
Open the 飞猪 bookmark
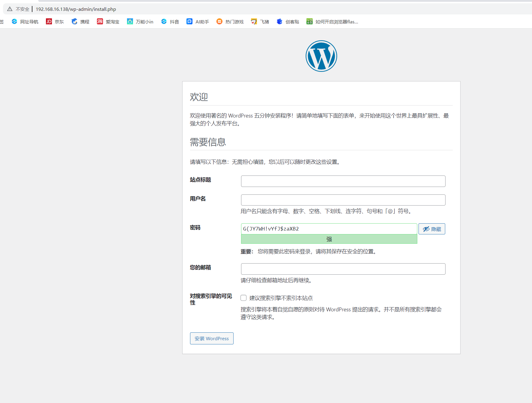tap(260, 21)
